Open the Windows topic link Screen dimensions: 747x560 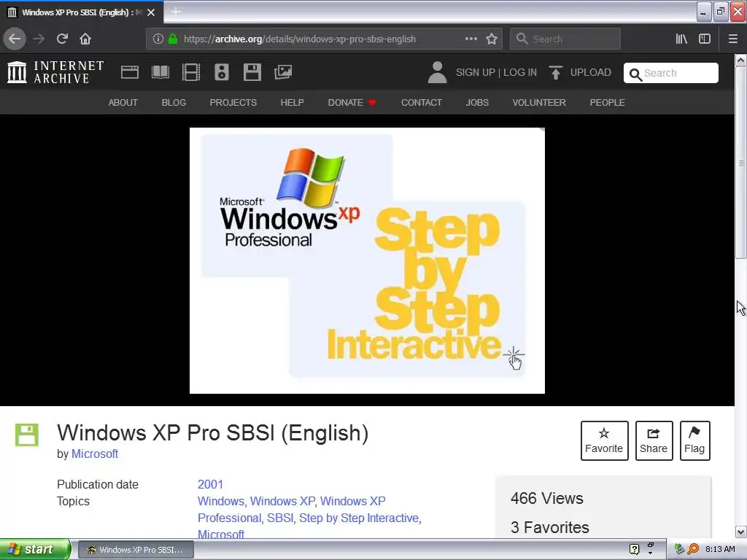pyautogui.click(x=220, y=501)
